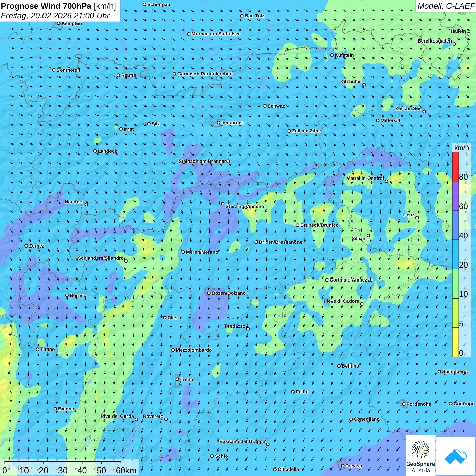Select the Kufstein city label
Viewport: 476px width, 476px height.
[x=344, y=55]
